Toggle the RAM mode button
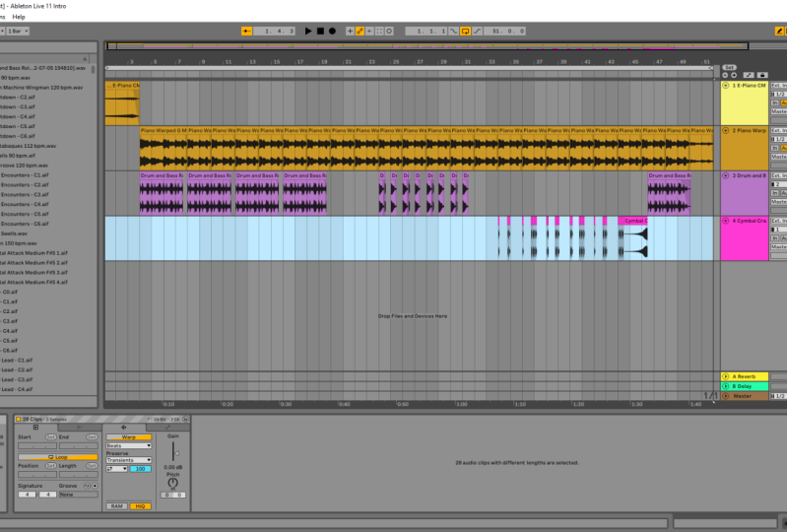The image size is (787, 532). tap(116, 506)
